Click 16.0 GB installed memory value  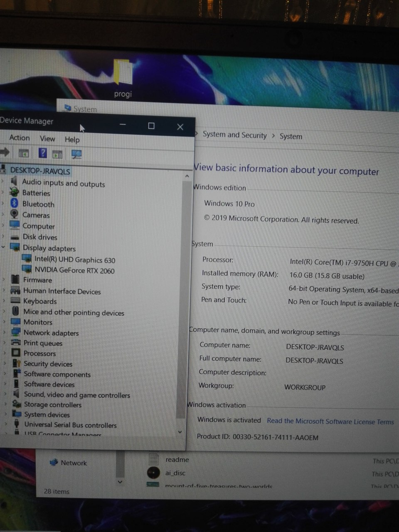tap(327, 276)
